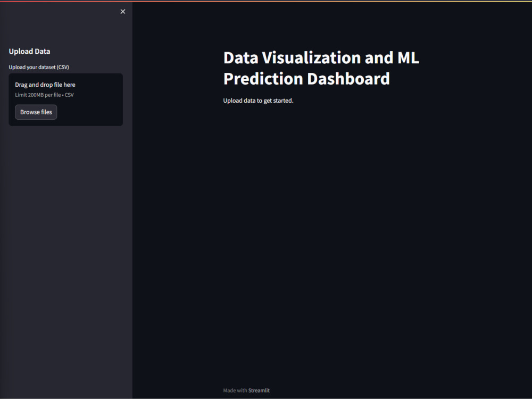Click the dashboard title text
532x399 pixels.
[321, 68]
